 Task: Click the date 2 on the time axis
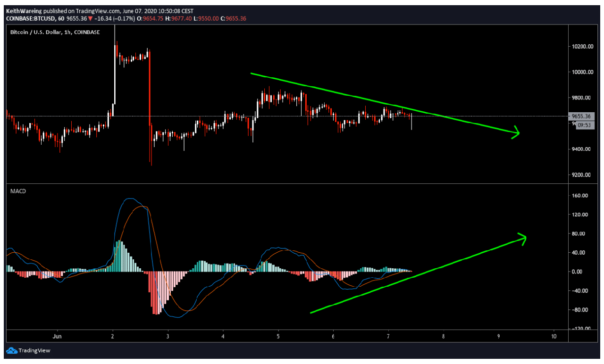coord(113,337)
